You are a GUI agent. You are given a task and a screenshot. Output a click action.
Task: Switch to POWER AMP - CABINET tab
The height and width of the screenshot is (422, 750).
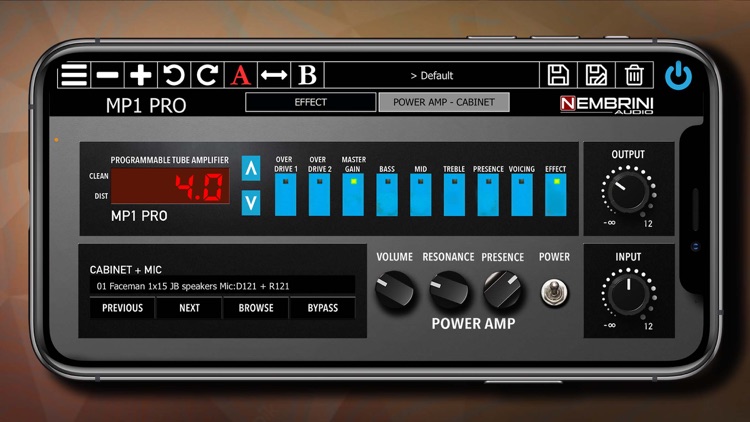tap(444, 102)
